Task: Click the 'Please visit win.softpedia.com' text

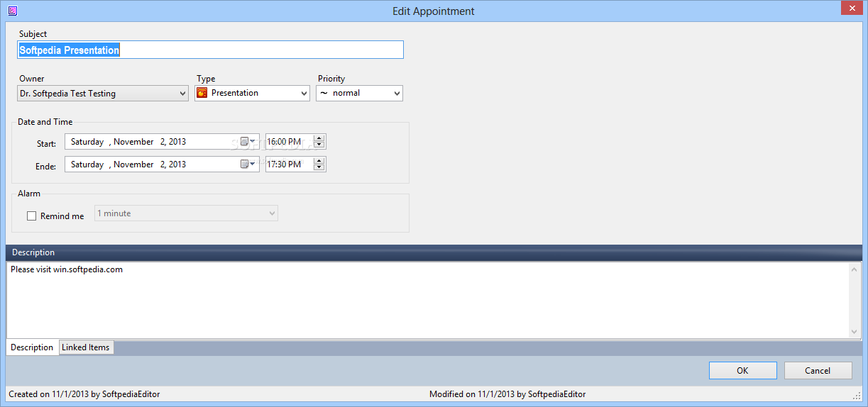Action: 67,269
